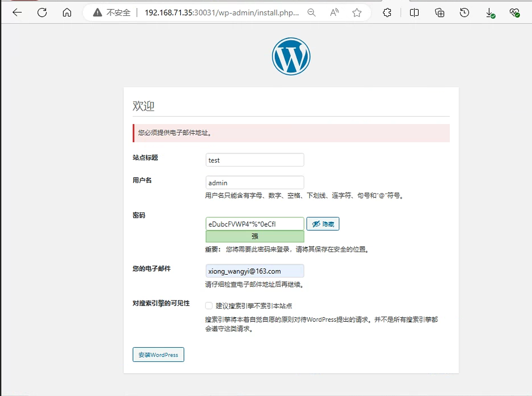Select the email address input field

[255, 271]
